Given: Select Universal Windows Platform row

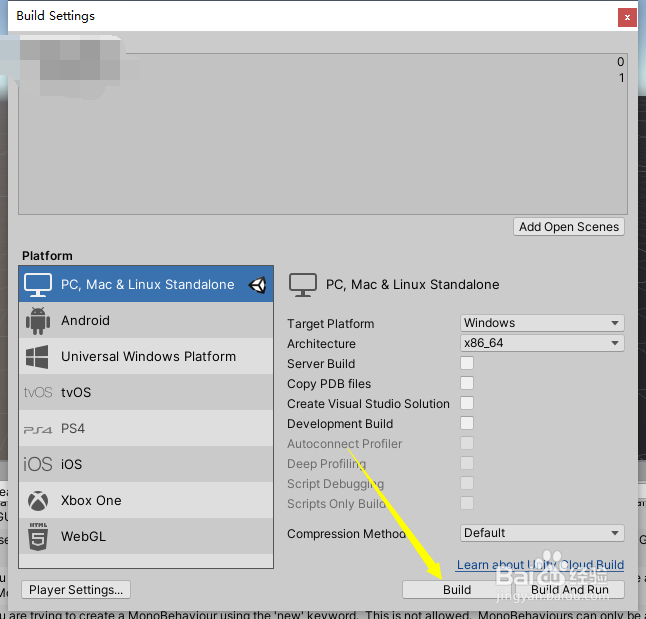Looking at the screenshot, I should coord(146,356).
